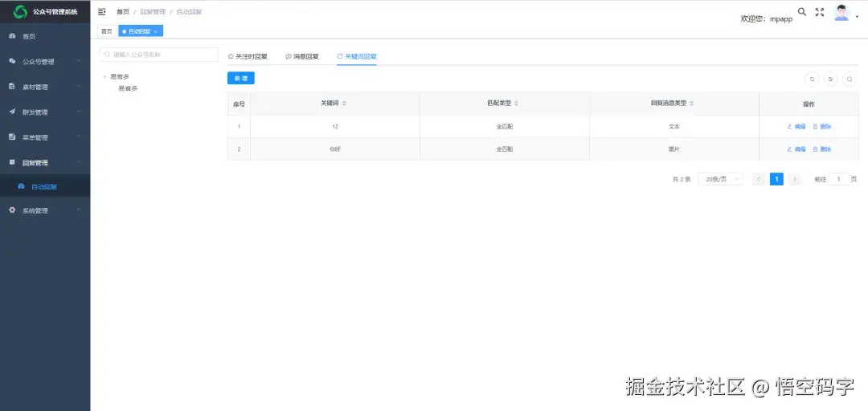Image resolution: width=868 pixels, height=411 pixels.
Task: Delete the row with keyword 12
Action: [822, 127]
